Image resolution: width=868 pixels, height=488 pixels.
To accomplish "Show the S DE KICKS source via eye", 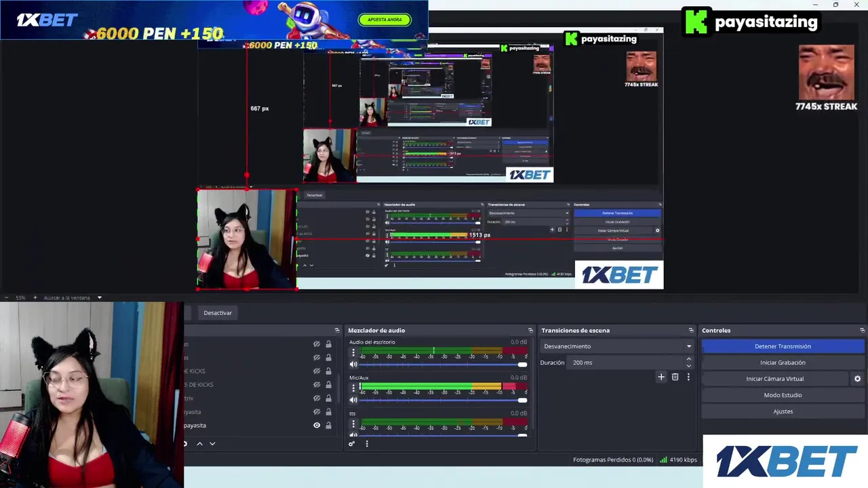I will 317,385.
